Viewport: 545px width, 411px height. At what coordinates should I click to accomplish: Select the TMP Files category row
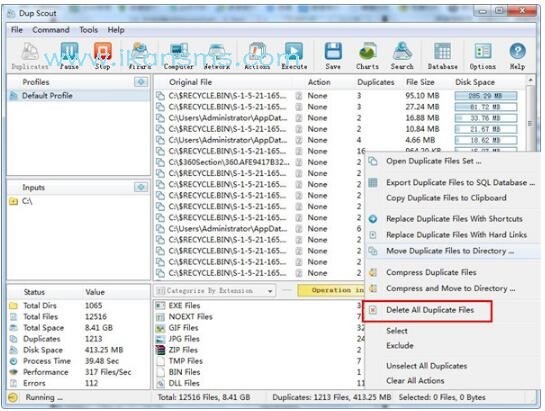pyautogui.click(x=258, y=361)
